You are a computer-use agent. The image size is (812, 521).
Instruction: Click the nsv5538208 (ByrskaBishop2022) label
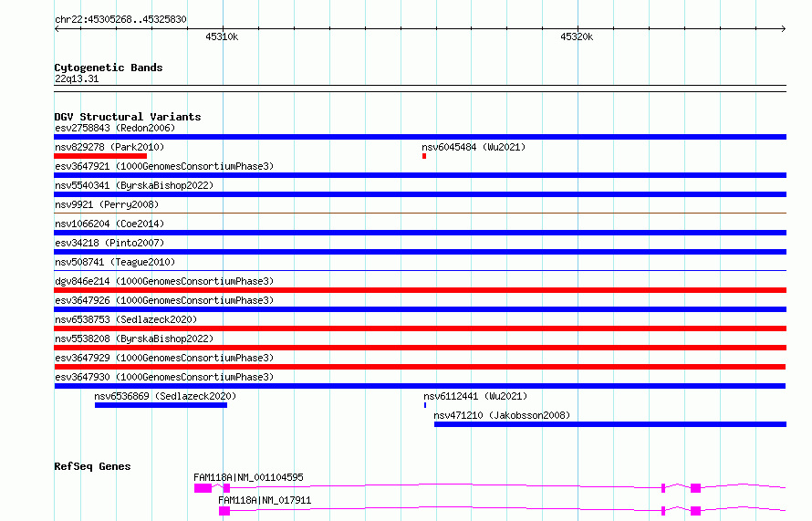coord(134,339)
